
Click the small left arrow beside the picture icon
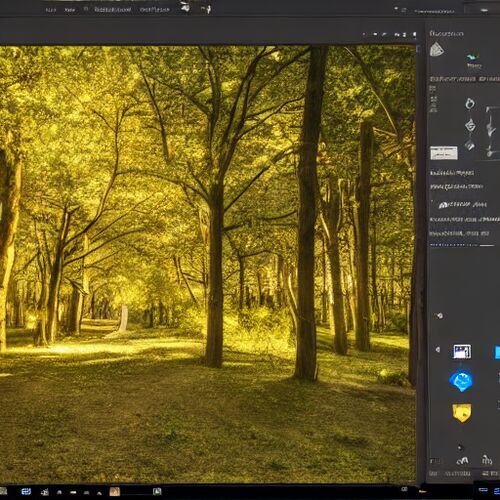[438, 349]
